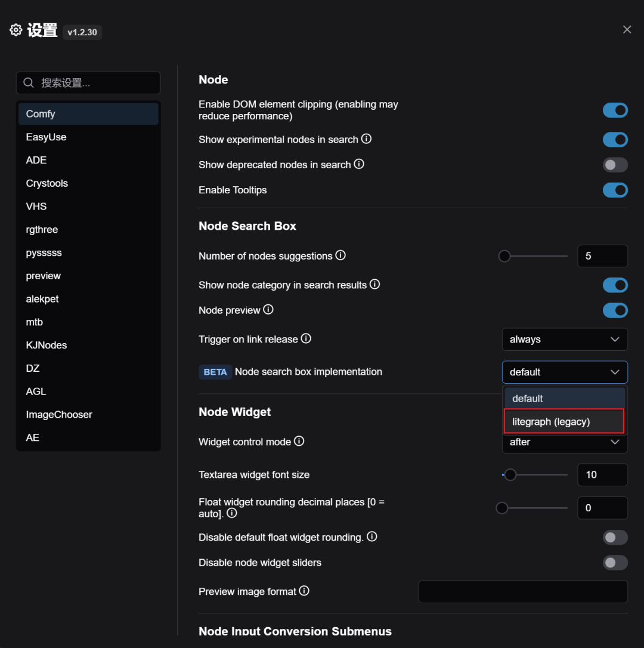The image size is (644, 648).
Task: Click info icon beside Show deprecated nodes
Action: click(x=359, y=164)
